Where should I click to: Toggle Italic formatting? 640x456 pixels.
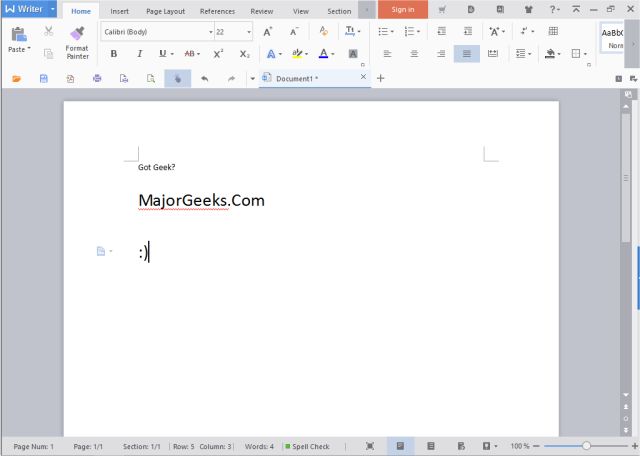click(140, 53)
